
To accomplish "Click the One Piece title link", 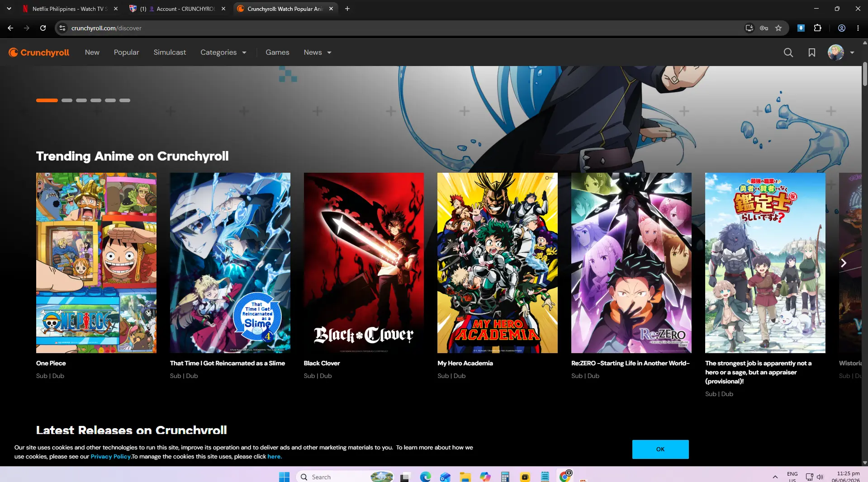I will 51,363.
